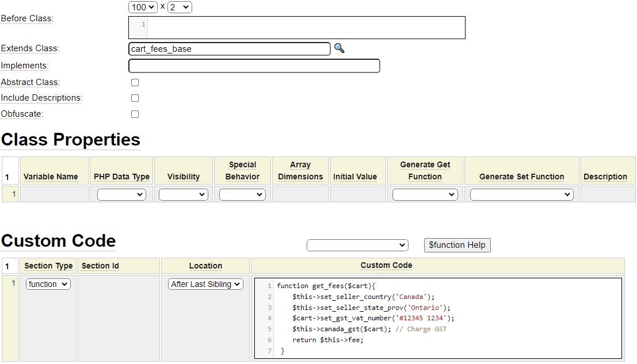Open the Section Type function dropdown
Viewport: 637px width, 364px height.
[x=48, y=284]
